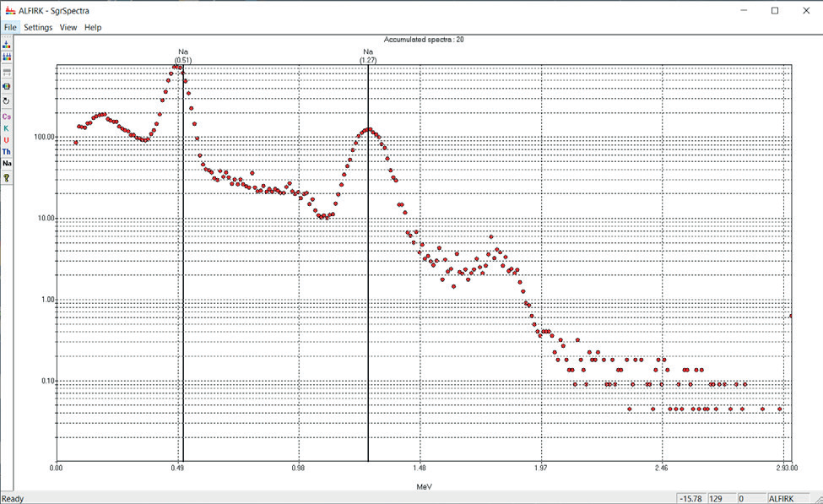Open the Settings menu
Screen dimensions: 823x504
[38, 27]
